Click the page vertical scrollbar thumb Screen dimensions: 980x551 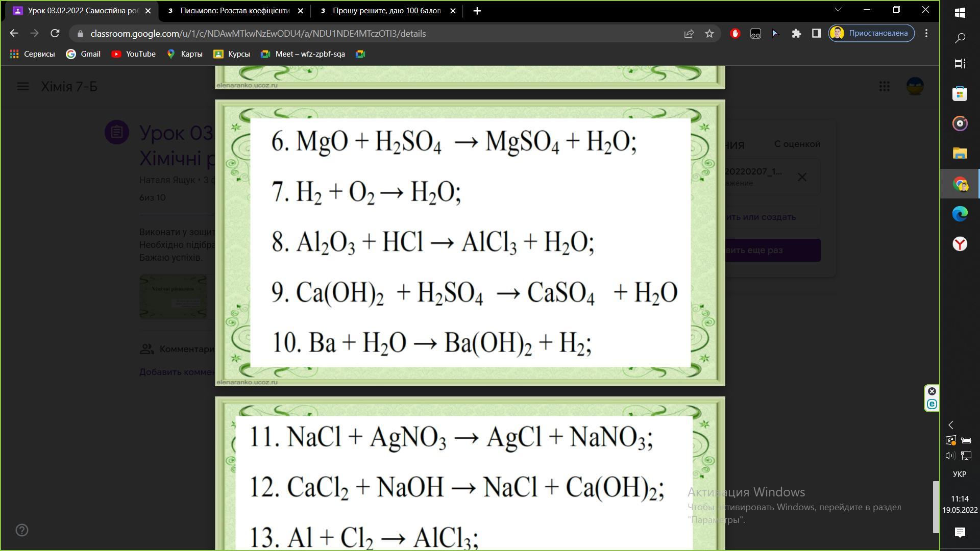pyautogui.click(x=936, y=507)
